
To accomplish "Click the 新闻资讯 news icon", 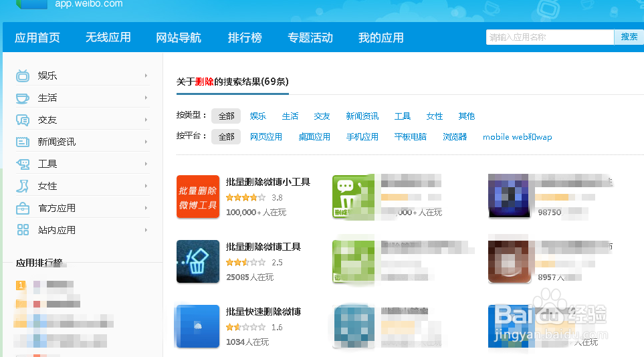I will 23,142.
